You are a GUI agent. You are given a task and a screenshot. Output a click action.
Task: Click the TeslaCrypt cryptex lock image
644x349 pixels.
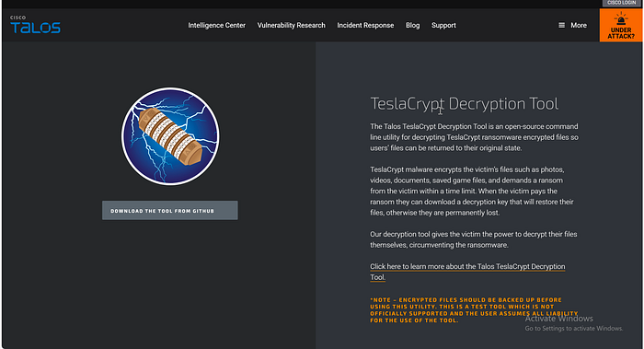click(x=170, y=136)
